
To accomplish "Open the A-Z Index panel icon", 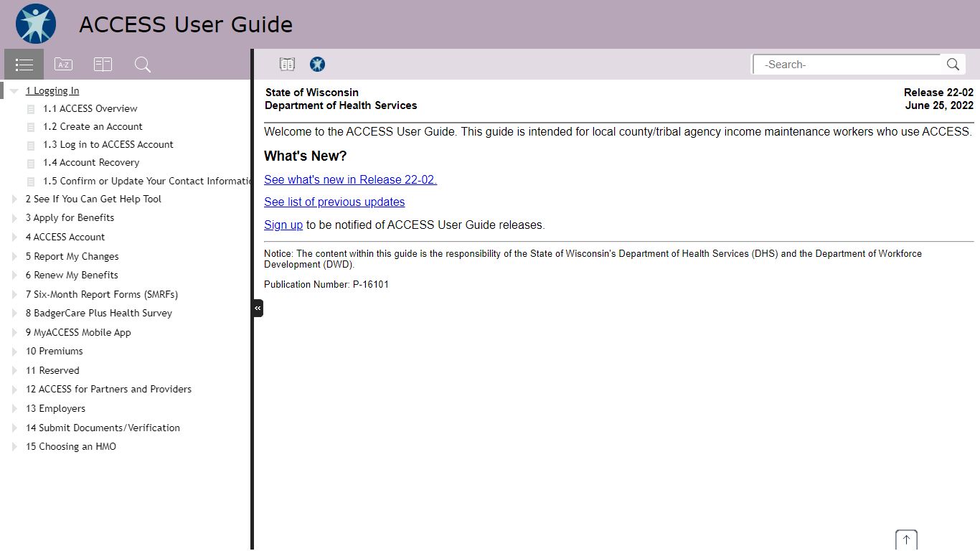I will coord(63,65).
